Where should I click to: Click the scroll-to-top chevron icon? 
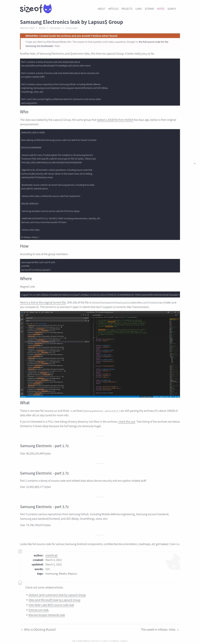(x=194, y=164)
